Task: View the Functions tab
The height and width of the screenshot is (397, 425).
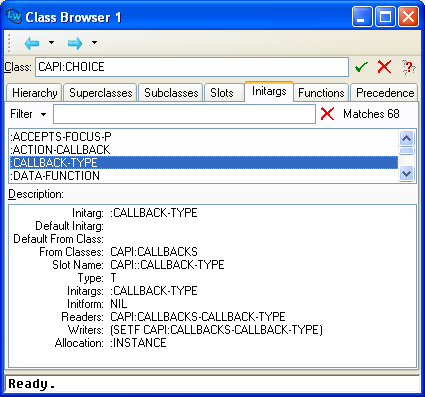Action: (x=321, y=93)
